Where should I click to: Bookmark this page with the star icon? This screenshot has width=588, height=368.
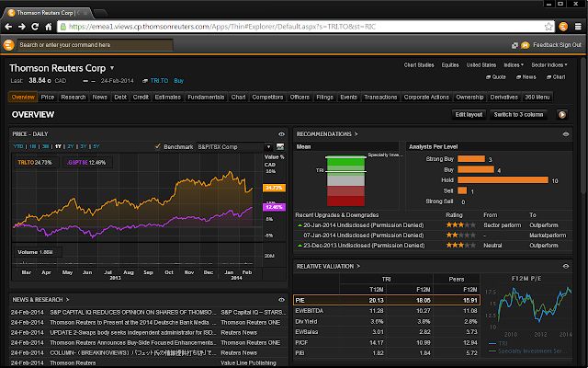[x=548, y=27]
